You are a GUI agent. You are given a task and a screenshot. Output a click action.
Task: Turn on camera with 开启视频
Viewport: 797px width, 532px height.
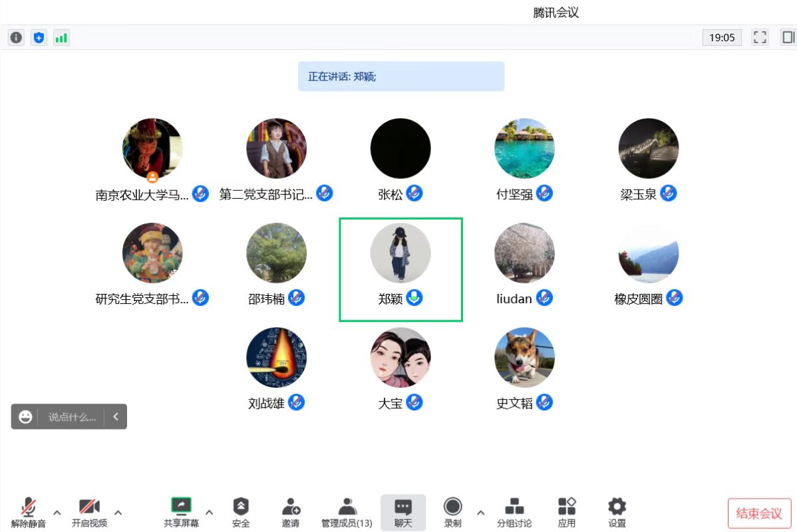(x=89, y=512)
